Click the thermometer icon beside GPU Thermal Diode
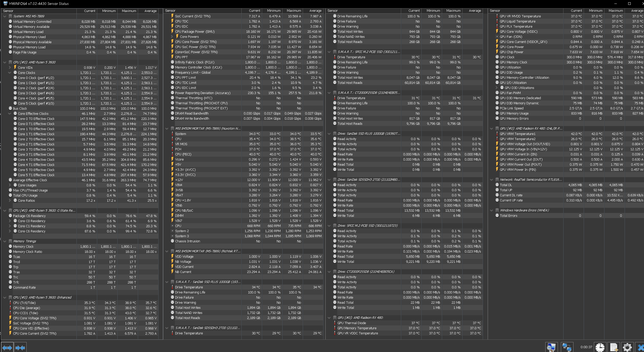The width and height of the screenshot is (644, 352). 335,323
